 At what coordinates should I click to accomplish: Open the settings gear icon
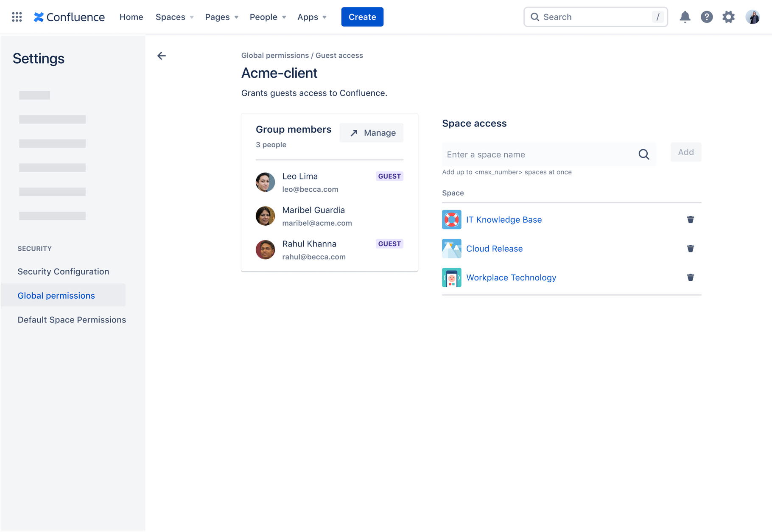pos(728,17)
